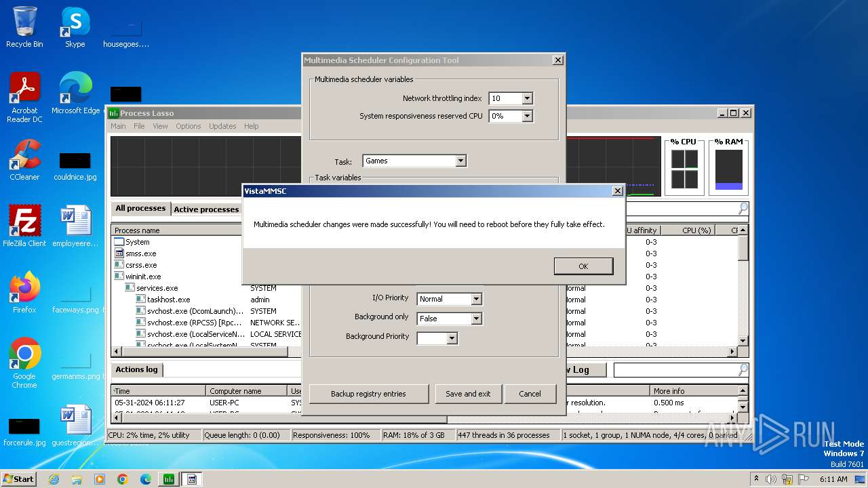This screenshot has height=488, width=868.
Task: Click the % CPU graph panel
Action: (x=684, y=167)
